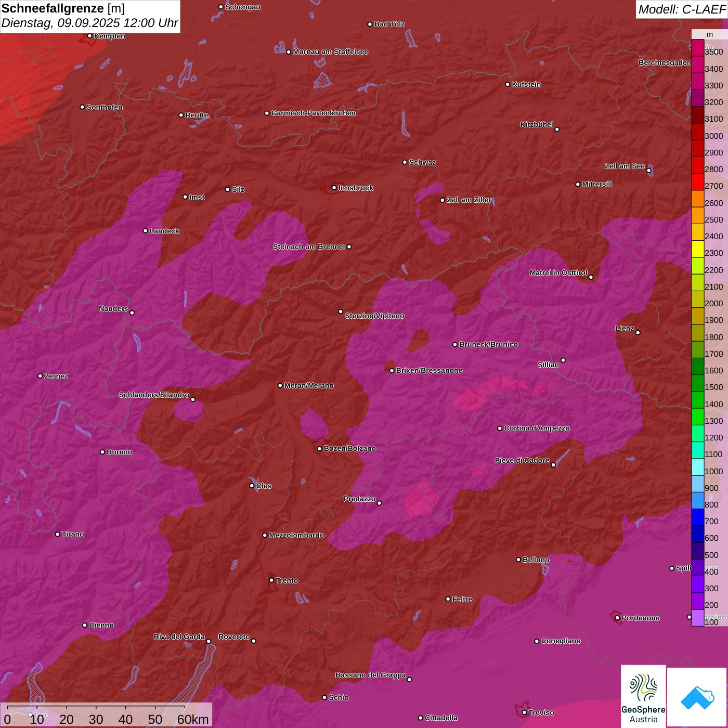Click the Imst label
Image resolution: width=728 pixels, height=728 pixels.
(x=197, y=197)
